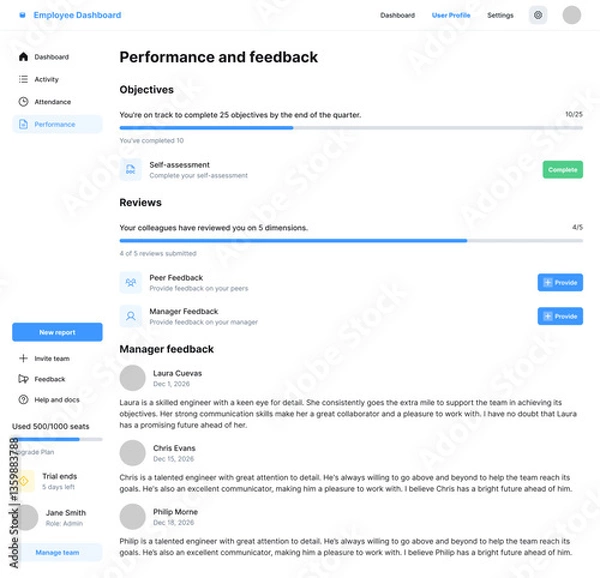This screenshot has width=600, height=578.
Task: Select Performance in the sidebar
Action: 57,124
